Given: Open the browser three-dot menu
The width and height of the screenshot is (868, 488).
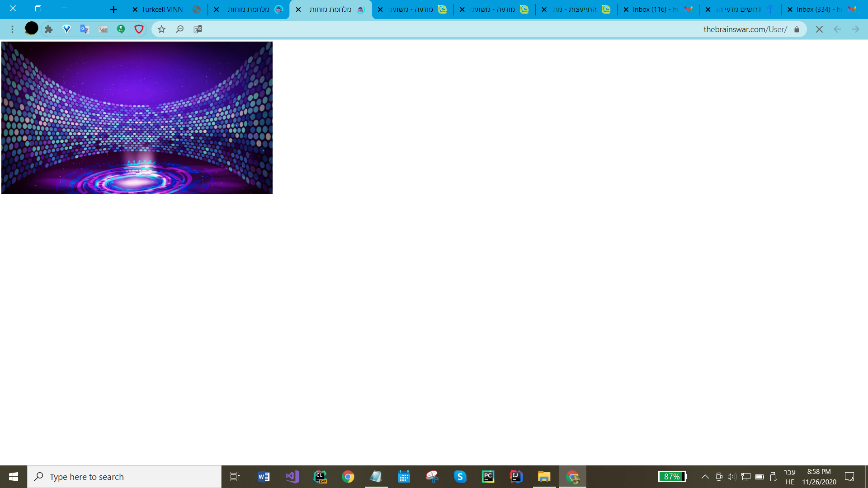Looking at the screenshot, I should tap(12, 29).
